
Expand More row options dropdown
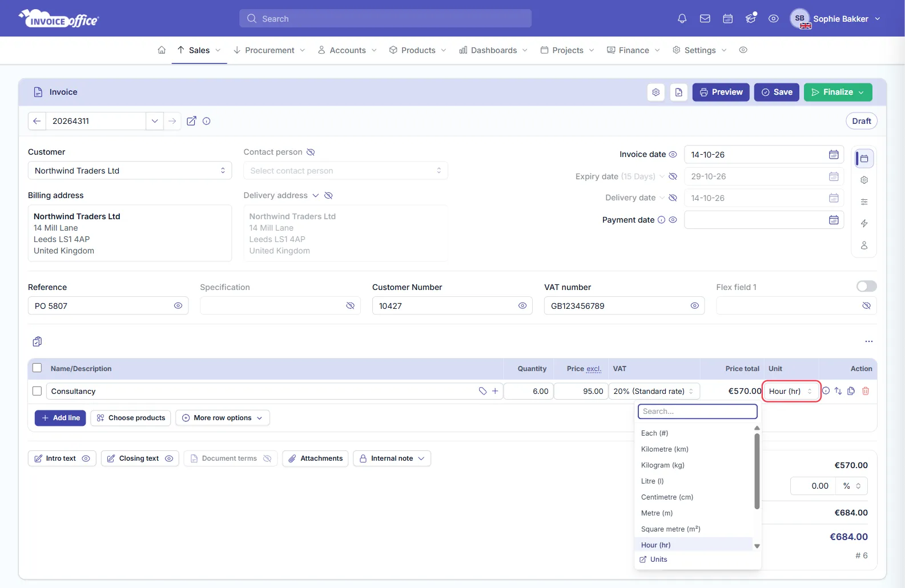point(223,418)
